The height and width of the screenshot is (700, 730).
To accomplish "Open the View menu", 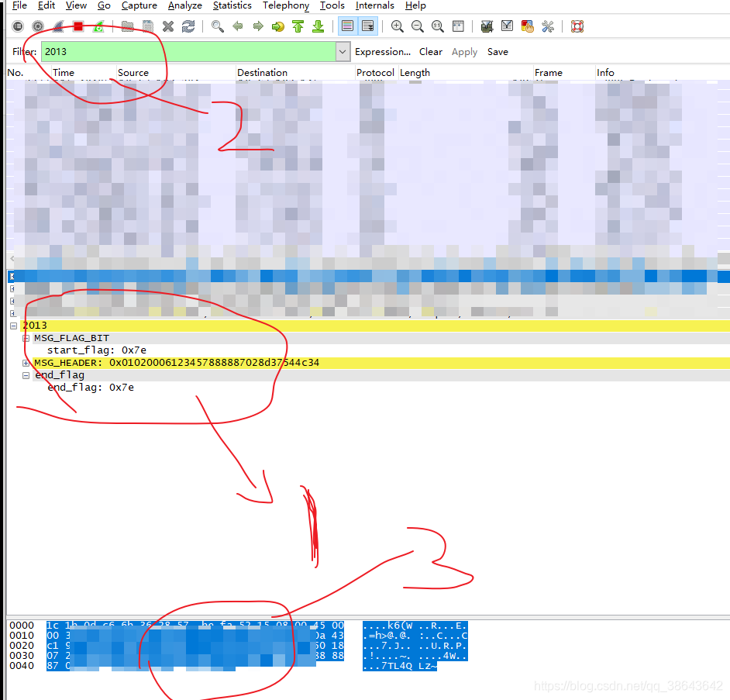I will [76, 5].
